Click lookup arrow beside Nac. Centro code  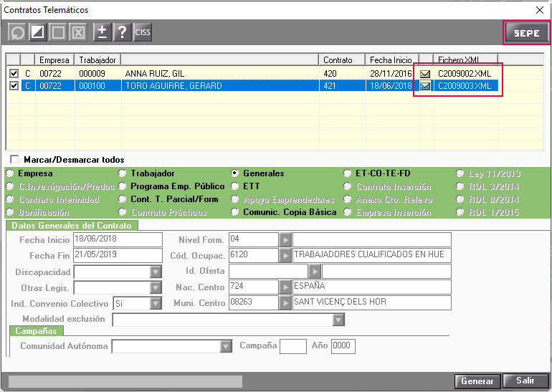click(285, 287)
